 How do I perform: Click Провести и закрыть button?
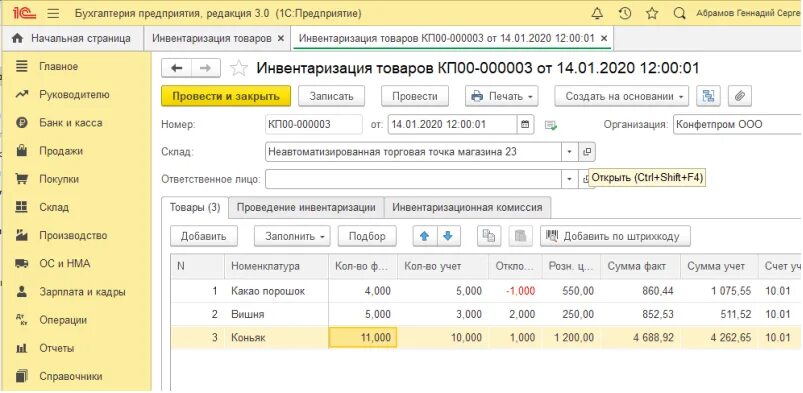pos(226,96)
